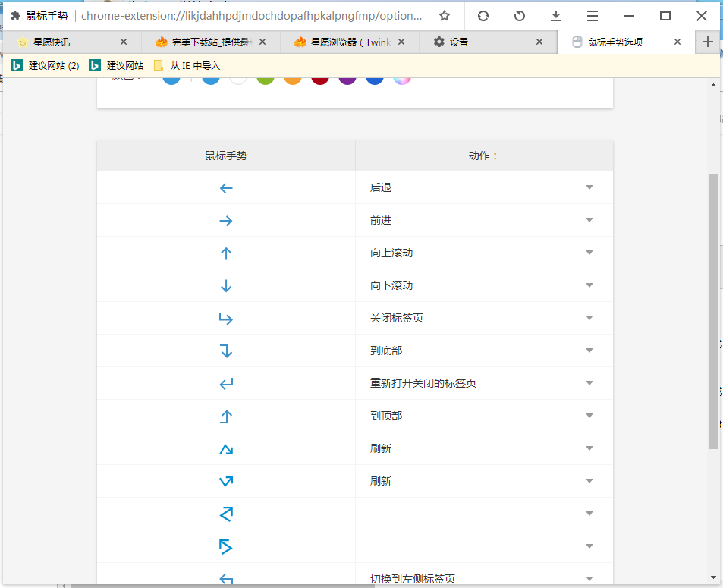Click the down-arrow gesture icon for 向下滚动
This screenshot has height=588, width=723.
225,285
